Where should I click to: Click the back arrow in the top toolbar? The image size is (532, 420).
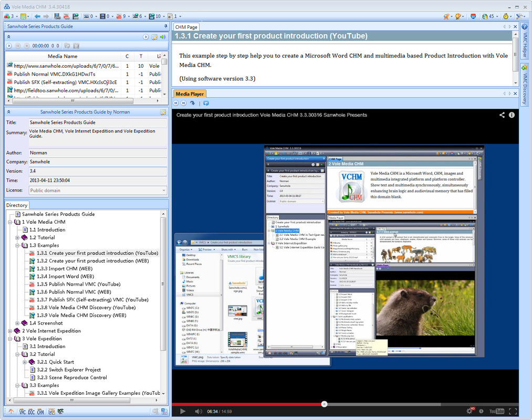click(37, 16)
